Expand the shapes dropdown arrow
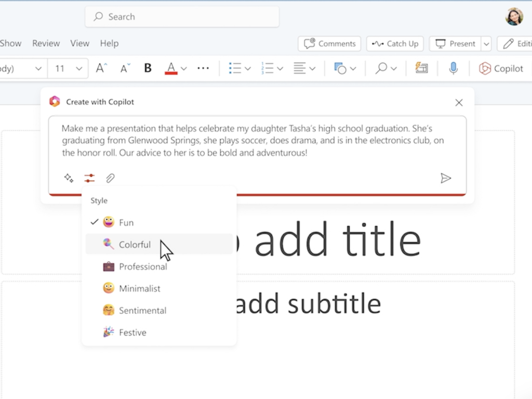532x399 pixels. [x=353, y=69]
